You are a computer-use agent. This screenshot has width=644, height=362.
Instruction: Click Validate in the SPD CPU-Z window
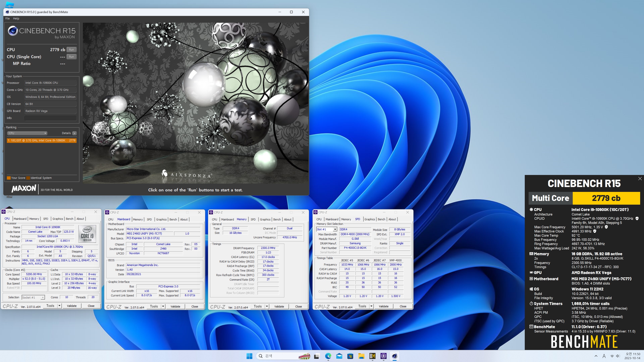coord(384,306)
